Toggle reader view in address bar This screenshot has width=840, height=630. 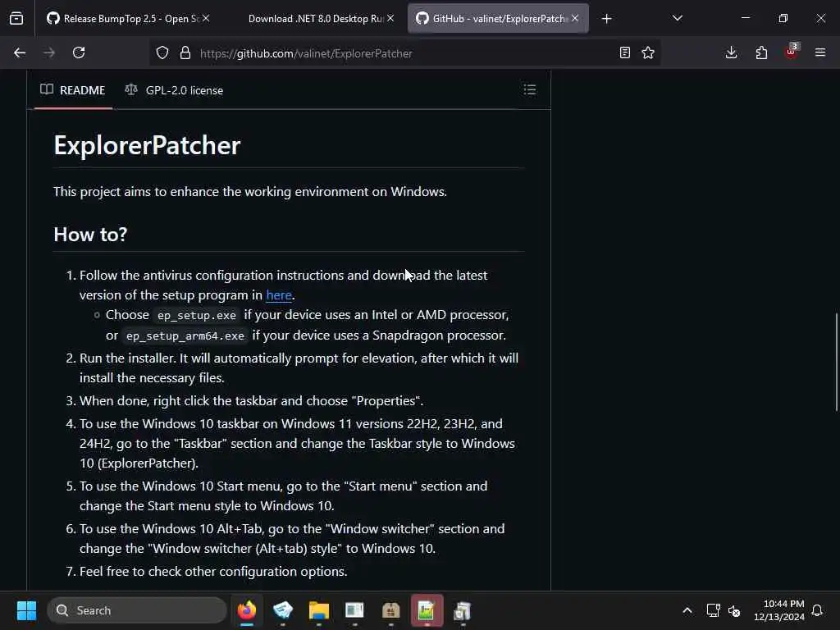[624, 52]
